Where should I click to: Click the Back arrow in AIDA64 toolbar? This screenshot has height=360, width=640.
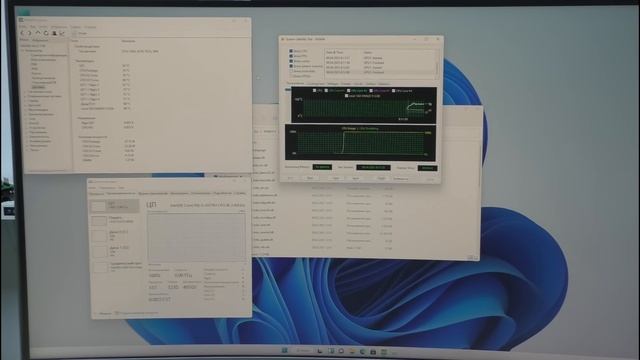22,33
